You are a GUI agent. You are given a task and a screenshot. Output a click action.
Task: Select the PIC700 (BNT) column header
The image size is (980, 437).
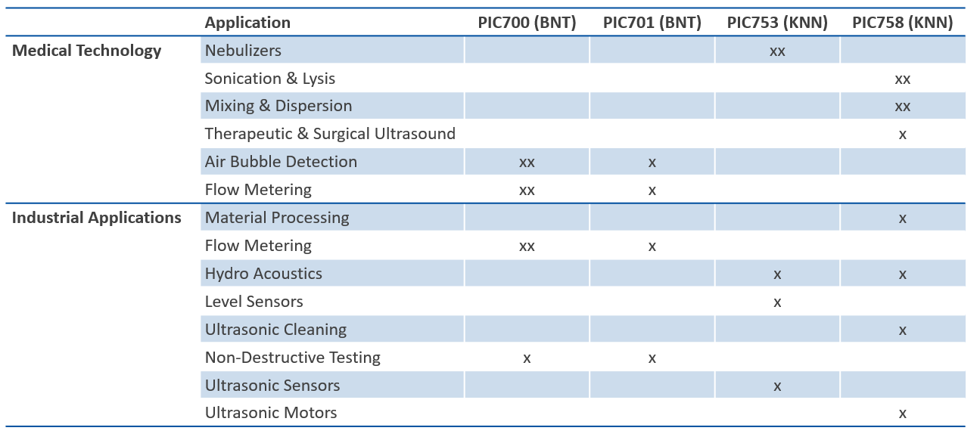[527, 23]
